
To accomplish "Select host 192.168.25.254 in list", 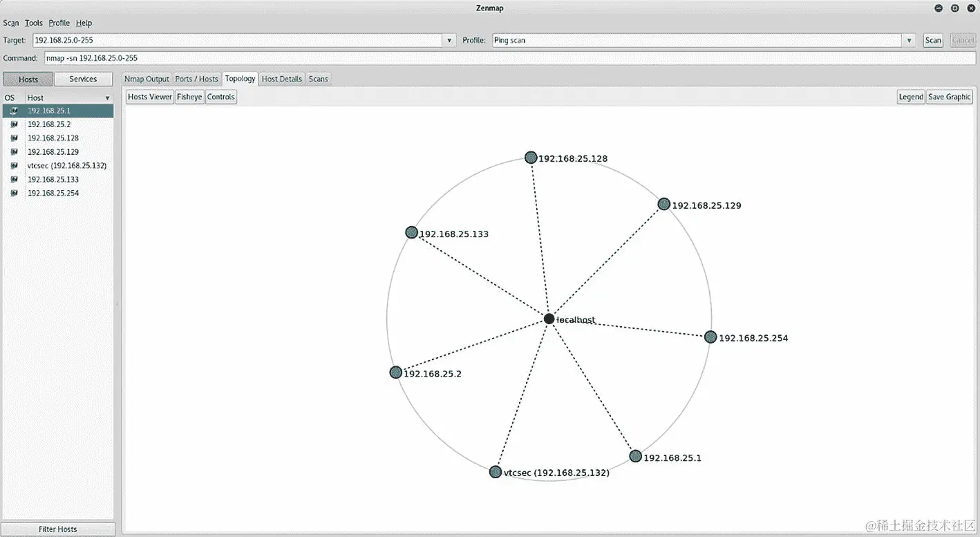I will (58, 194).
